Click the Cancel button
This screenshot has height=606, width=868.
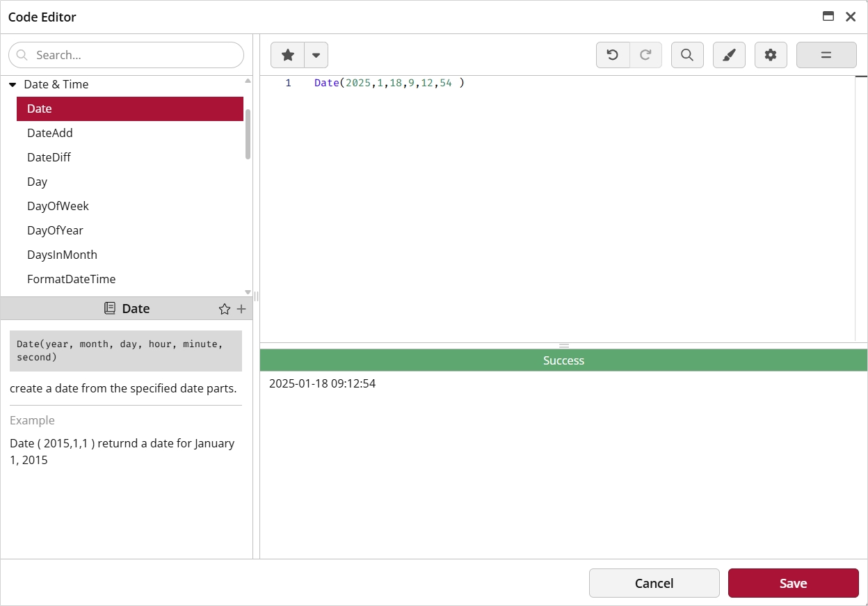(654, 583)
